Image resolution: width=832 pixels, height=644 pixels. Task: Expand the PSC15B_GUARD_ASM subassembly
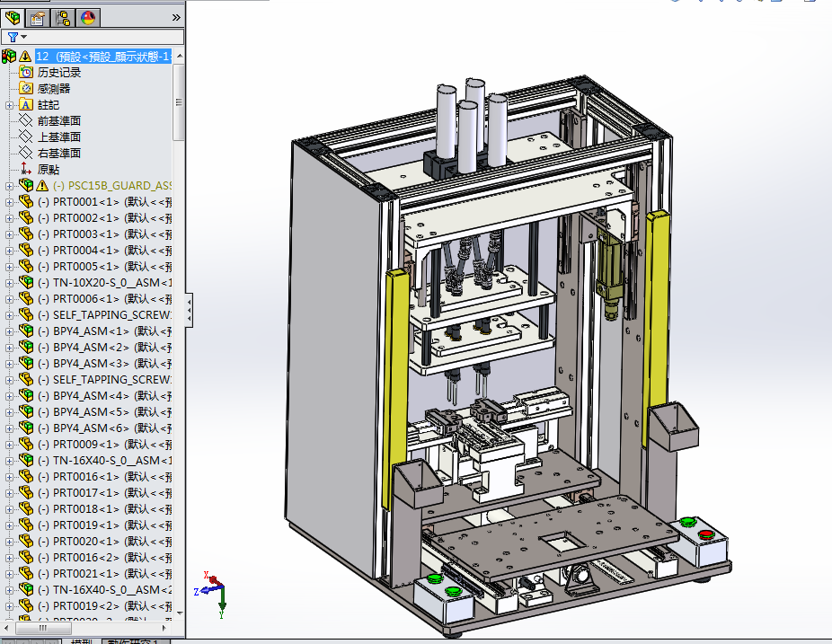click(x=9, y=186)
